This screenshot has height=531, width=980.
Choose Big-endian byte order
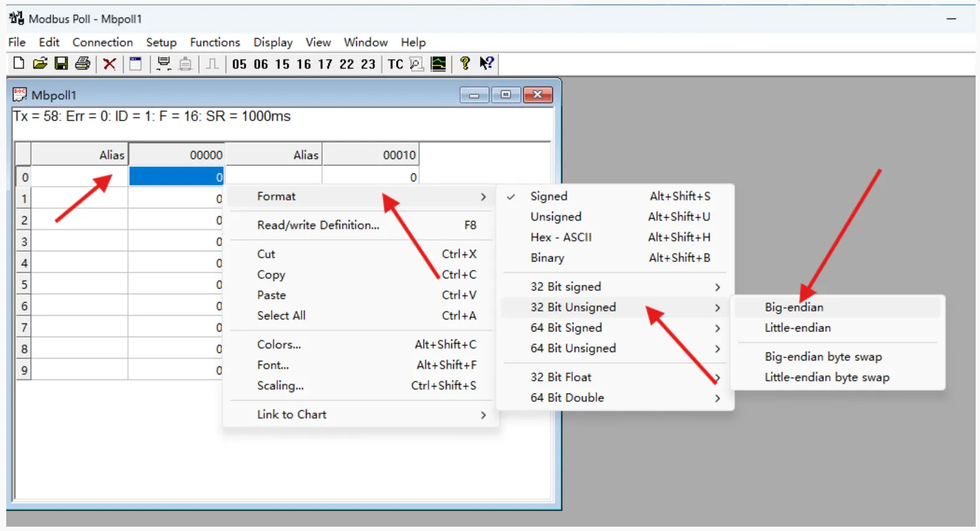(x=838, y=307)
